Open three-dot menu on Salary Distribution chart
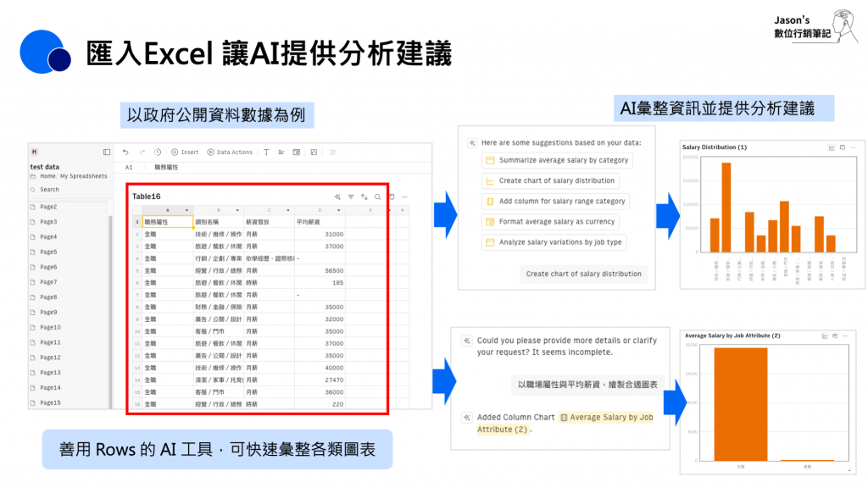868x488 pixels. coord(854,147)
